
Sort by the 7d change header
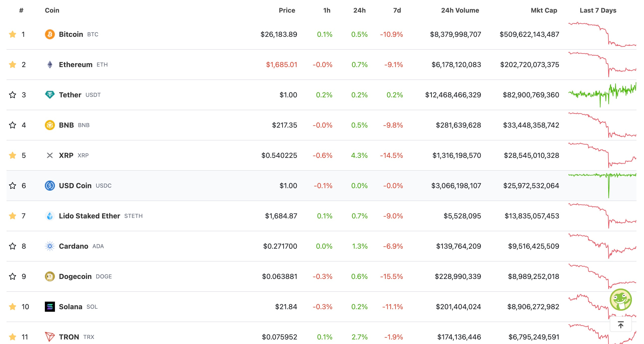coord(397,10)
